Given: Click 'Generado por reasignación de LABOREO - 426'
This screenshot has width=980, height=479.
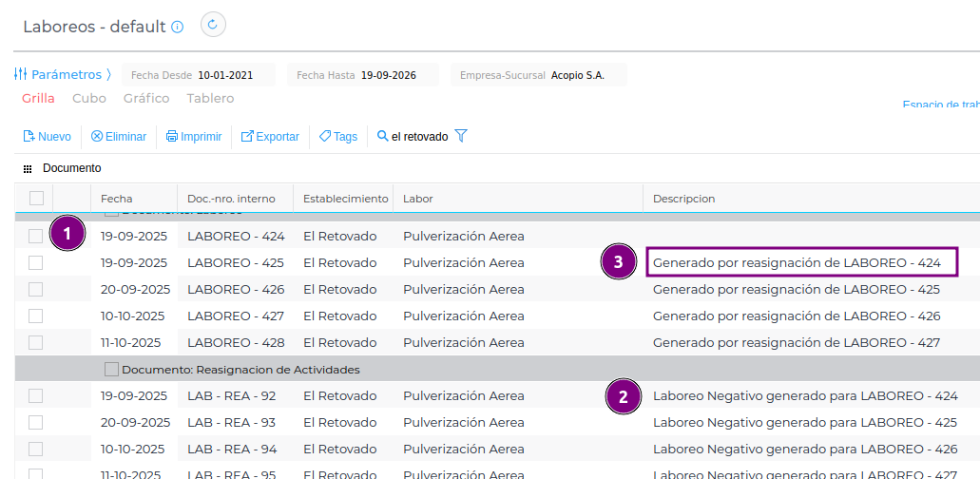Looking at the screenshot, I should click(x=797, y=316).
